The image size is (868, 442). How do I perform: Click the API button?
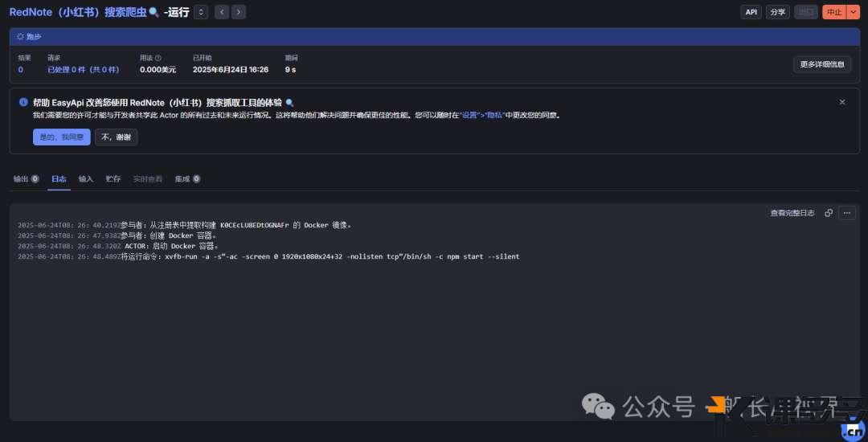[751, 12]
